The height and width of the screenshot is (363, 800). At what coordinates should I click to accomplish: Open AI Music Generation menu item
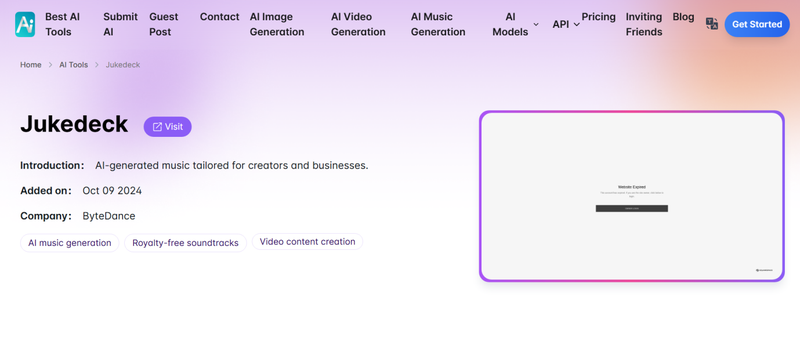(438, 25)
